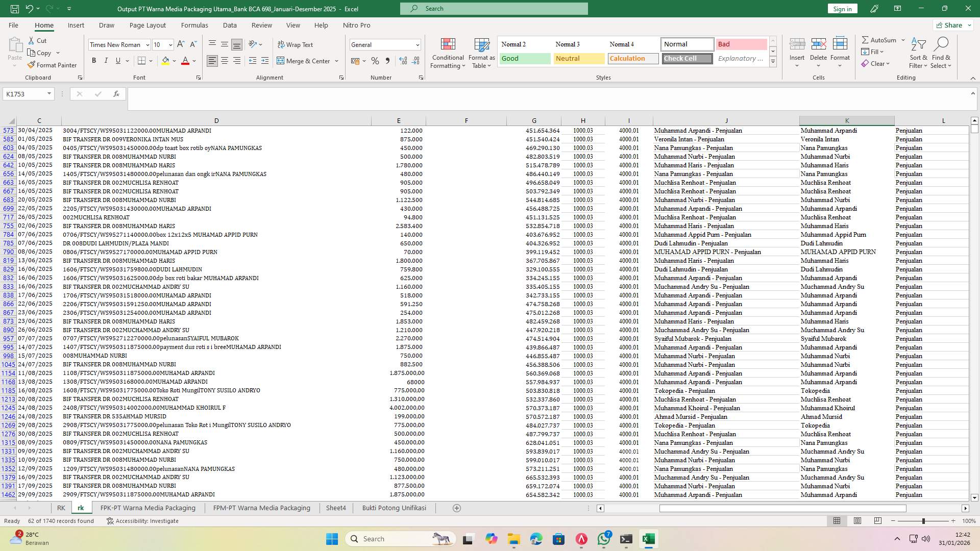Apply Percent Style number formatting

pos(375,60)
